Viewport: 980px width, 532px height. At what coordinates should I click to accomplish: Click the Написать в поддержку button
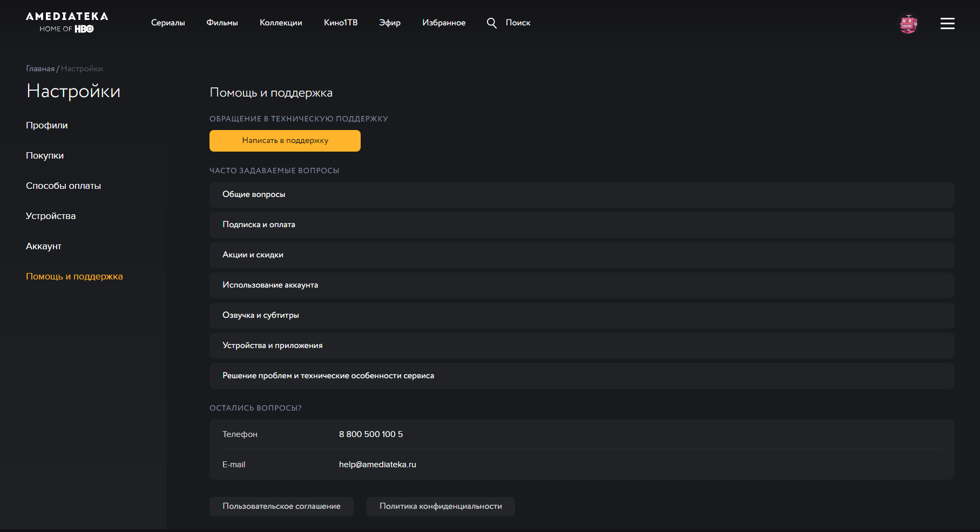(285, 140)
